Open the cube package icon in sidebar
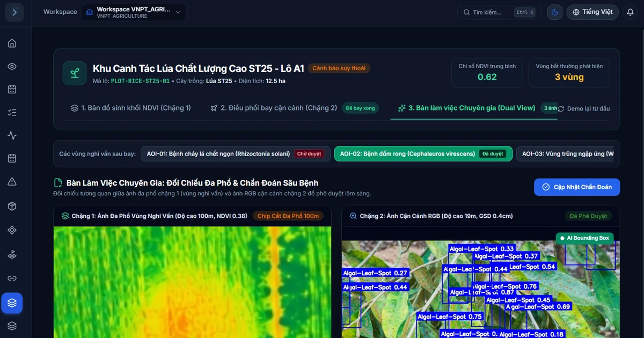This screenshot has width=644, height=338. coord(12,206)
